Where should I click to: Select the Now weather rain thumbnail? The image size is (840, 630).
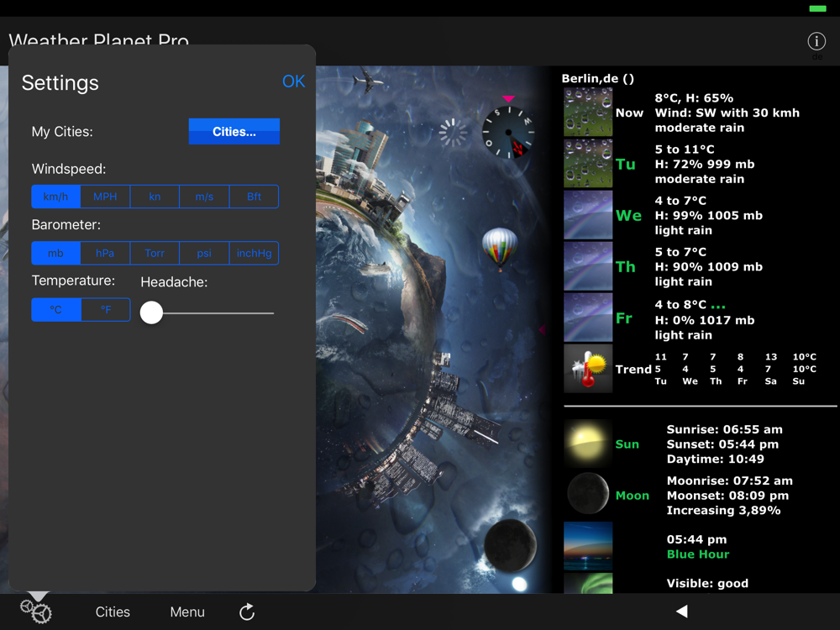(588, 112)
